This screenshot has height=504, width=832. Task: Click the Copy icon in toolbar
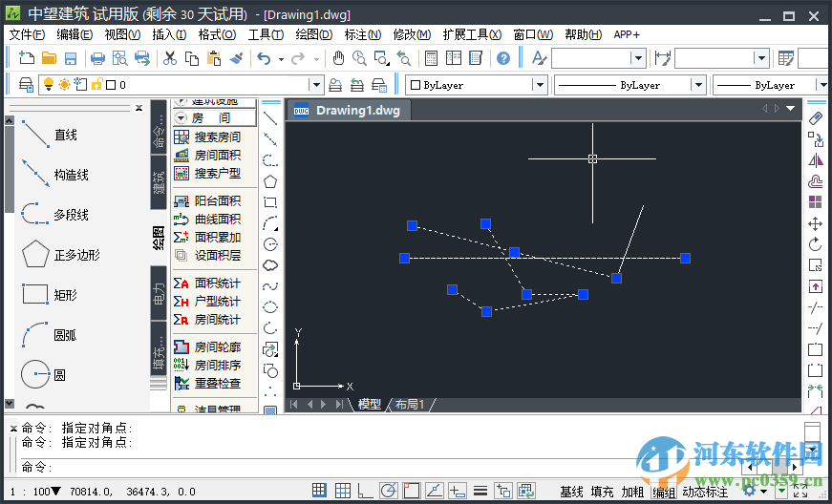[192, 58]
